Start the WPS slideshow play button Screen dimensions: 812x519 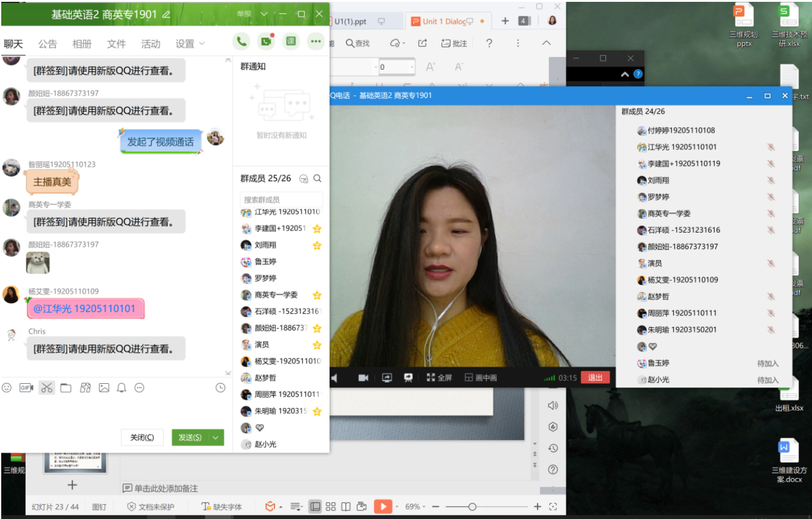click(x=382, y=506)
